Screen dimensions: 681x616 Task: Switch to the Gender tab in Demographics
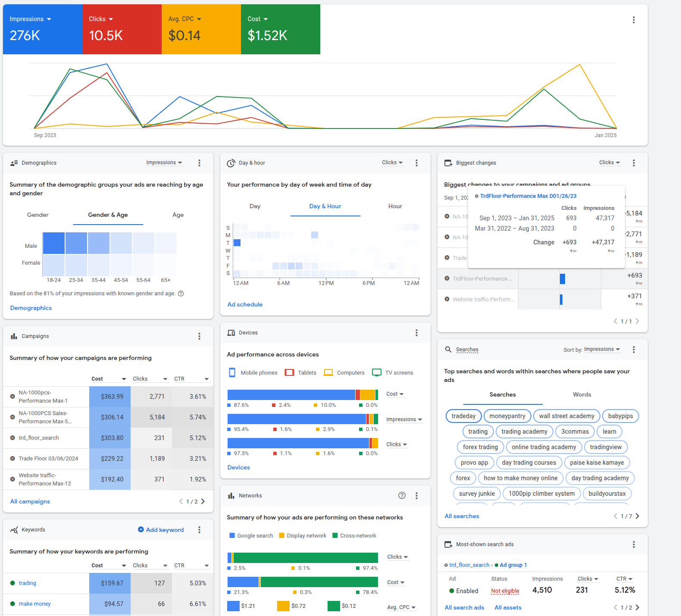(x=38, y=215)
